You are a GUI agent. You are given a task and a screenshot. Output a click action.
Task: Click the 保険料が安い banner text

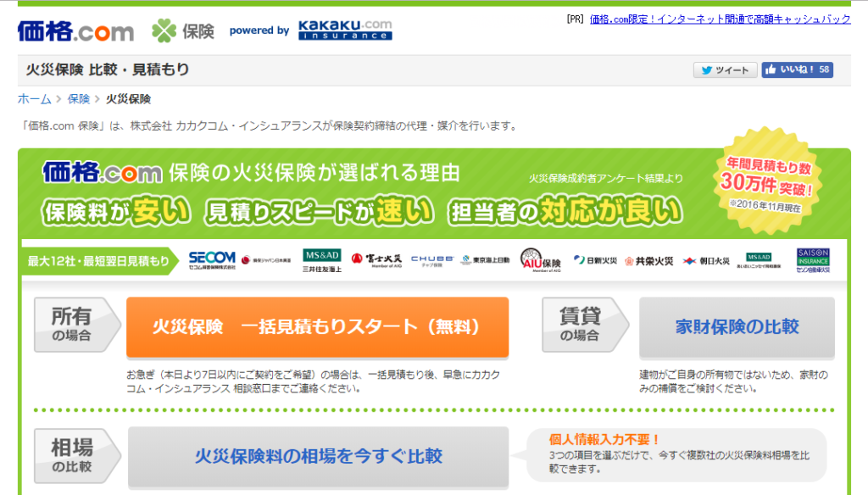coord(116,212)
